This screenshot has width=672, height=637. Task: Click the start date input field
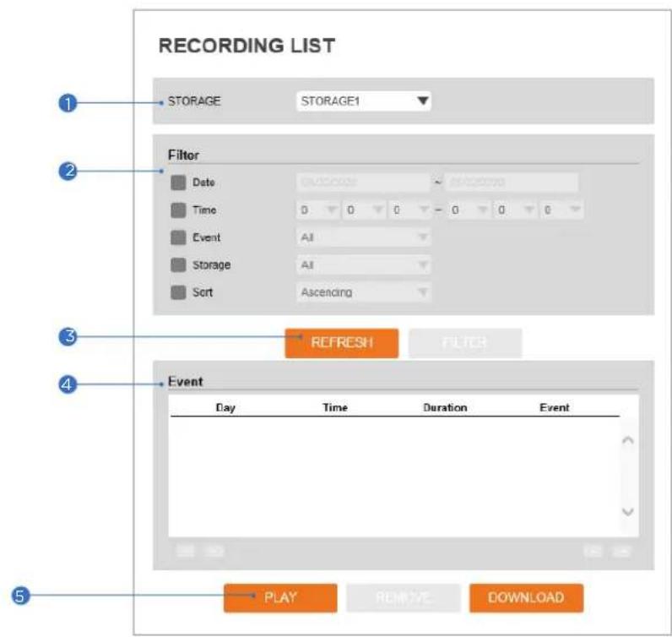363,182
